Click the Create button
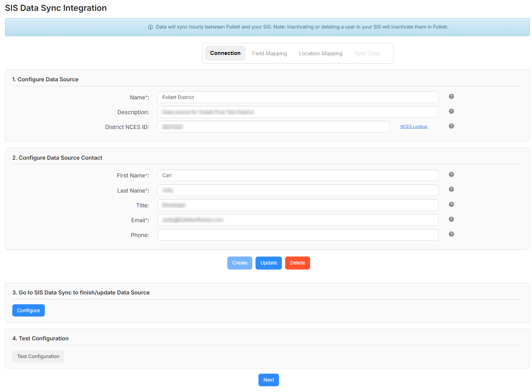Image resolution: width=532 pixels, height=392 pixels. (x=240, y=263)
